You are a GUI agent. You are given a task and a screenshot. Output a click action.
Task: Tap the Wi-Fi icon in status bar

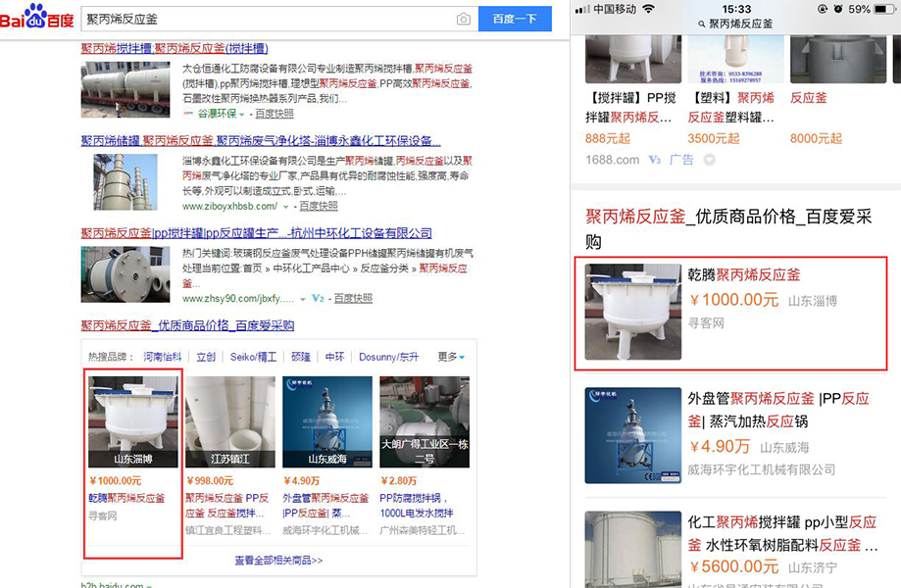648,9
